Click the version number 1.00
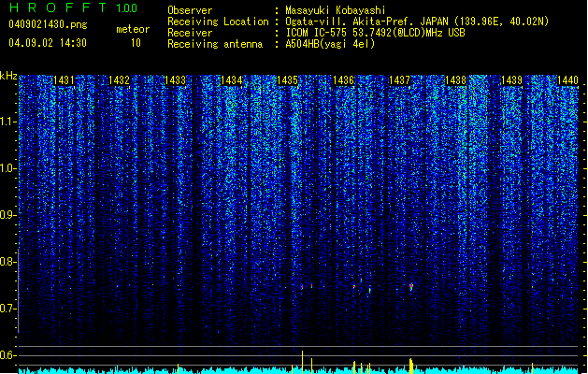The width and height of the screenshot is (588, 374). click(126, 8)
